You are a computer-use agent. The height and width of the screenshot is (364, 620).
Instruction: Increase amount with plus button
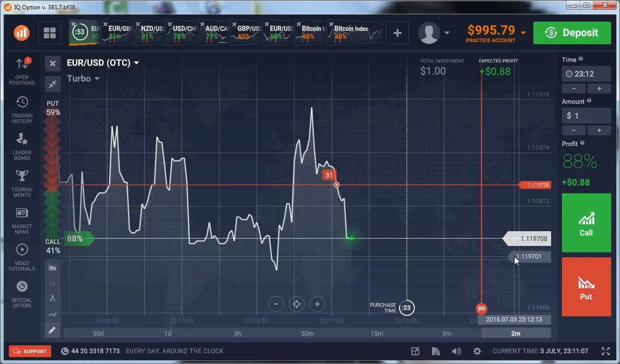click(x=599, y=130)
